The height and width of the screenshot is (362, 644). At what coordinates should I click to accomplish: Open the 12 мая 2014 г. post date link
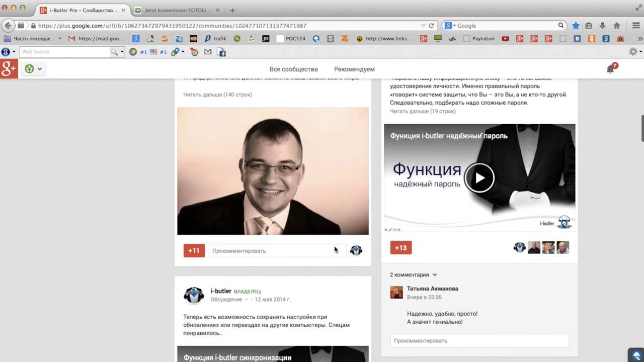coord(273,300)
